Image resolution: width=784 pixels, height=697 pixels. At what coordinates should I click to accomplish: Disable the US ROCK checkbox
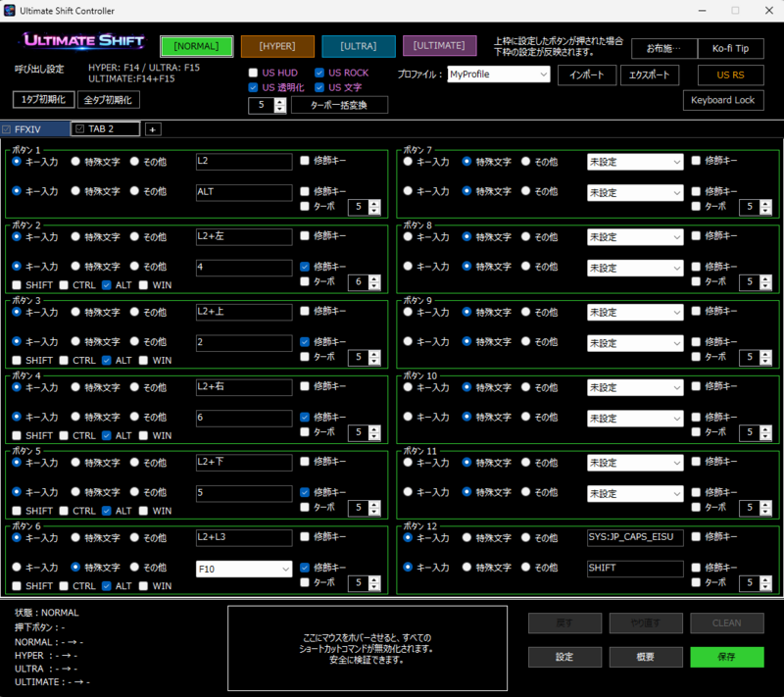pyautogui.click(x=319, y=73)
